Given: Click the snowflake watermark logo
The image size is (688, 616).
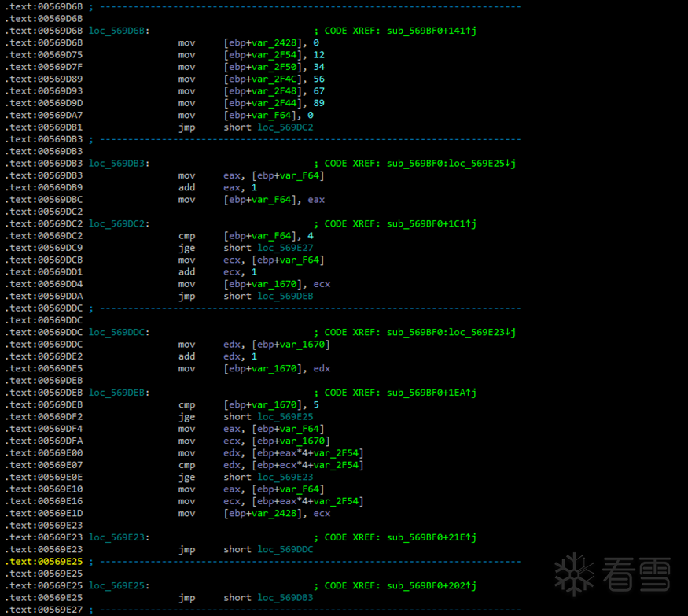Looking at the screenshot, I should (575, 574).
